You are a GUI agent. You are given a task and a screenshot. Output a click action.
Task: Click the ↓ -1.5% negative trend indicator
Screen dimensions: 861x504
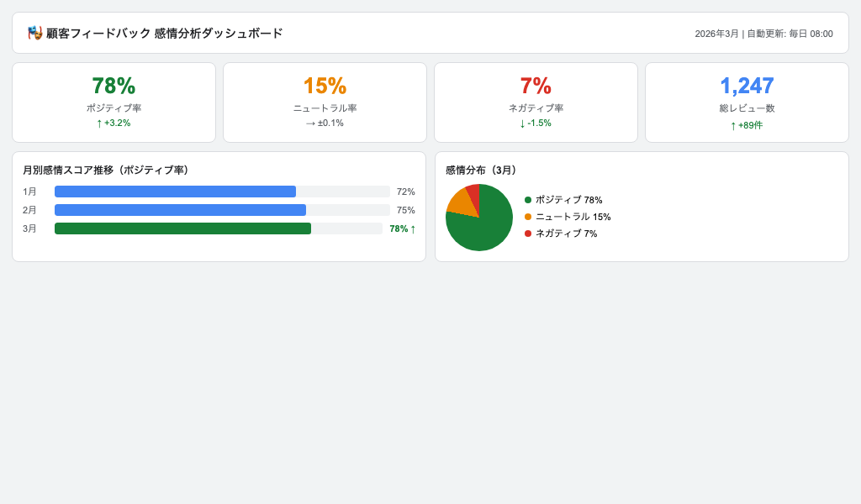click(x=536, y=123)
